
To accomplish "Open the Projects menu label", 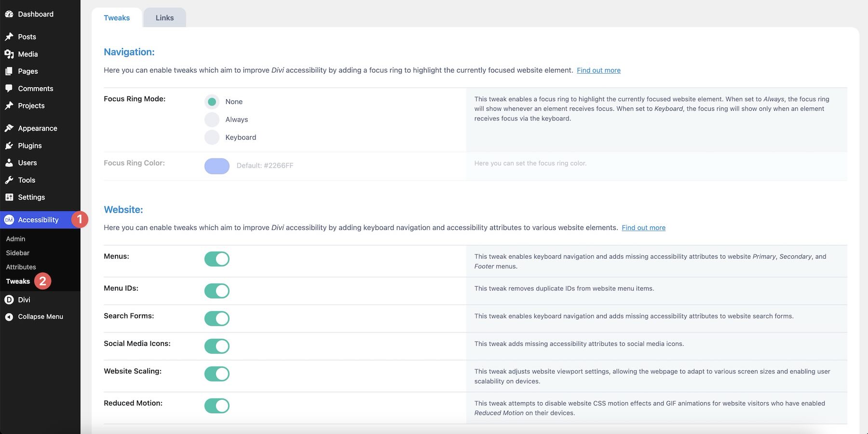I will (31, 105).
